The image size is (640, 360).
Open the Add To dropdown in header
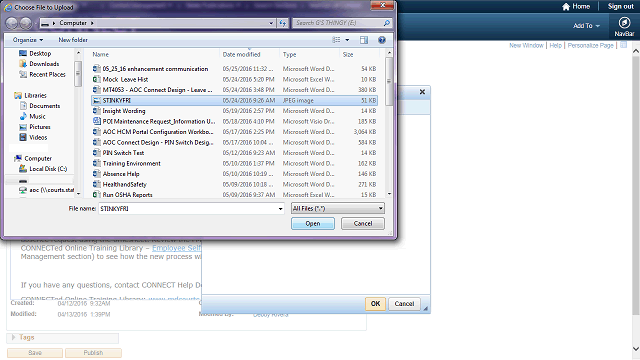[x=587, y=26]
